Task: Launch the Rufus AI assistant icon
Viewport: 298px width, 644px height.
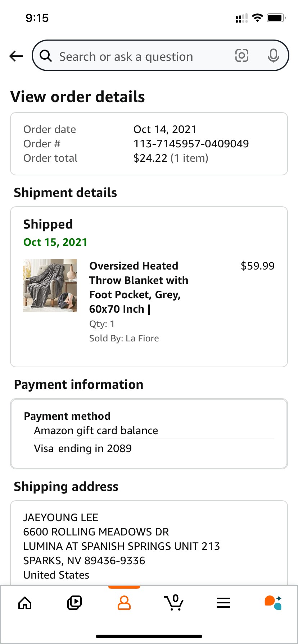Action: [x=273, y=603]
